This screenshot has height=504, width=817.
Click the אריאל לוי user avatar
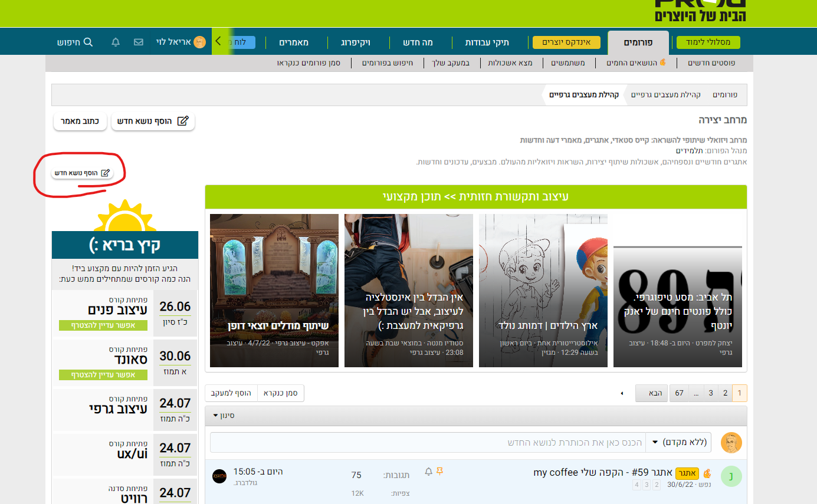click(199, 42)
